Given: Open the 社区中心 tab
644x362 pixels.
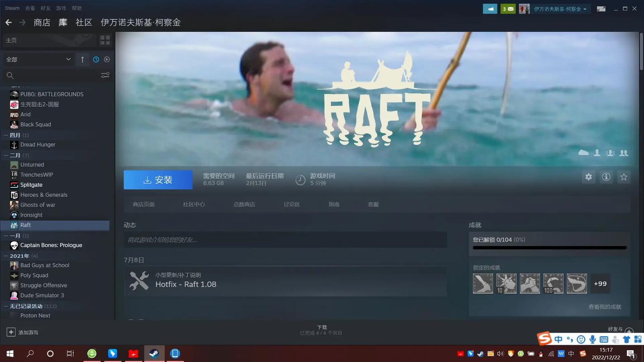Looking at the screenshot, I should (x=194, y=205).
